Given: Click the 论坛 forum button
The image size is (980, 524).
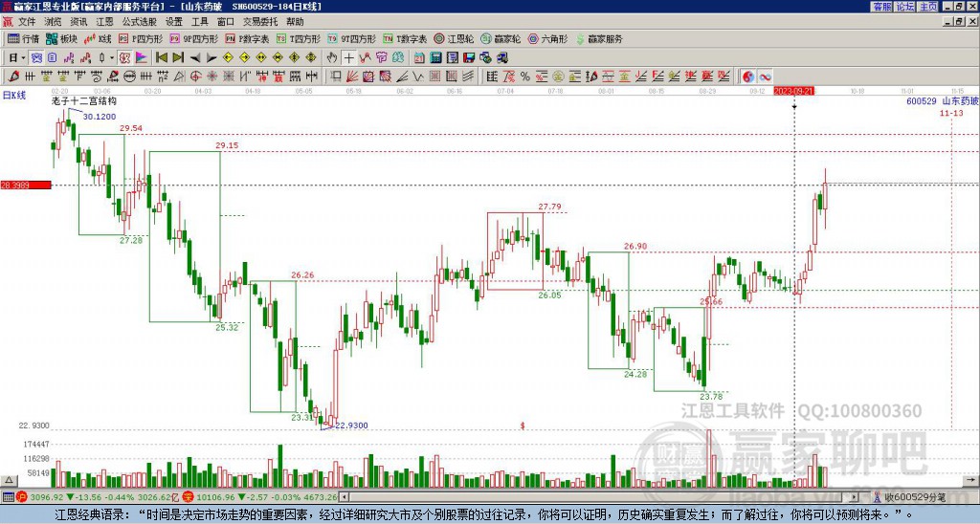Looking at the screenshot, I should click(x=904, y=7).
